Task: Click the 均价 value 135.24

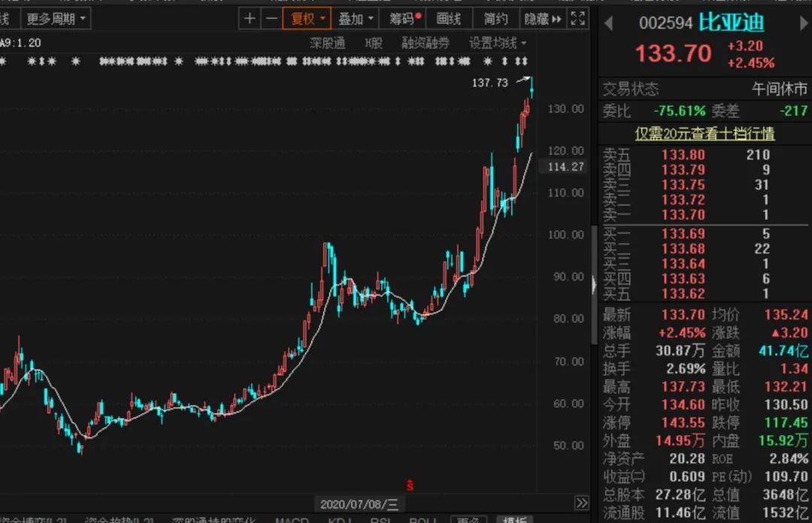Action: pyautogui.click(x=786, y=314)
